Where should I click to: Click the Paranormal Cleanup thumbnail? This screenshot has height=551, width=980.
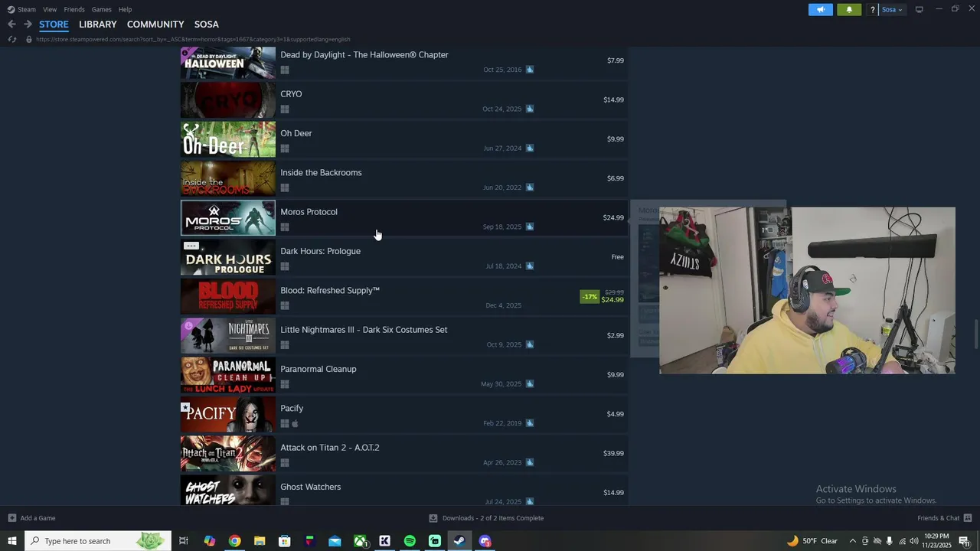tap(228, 375)
